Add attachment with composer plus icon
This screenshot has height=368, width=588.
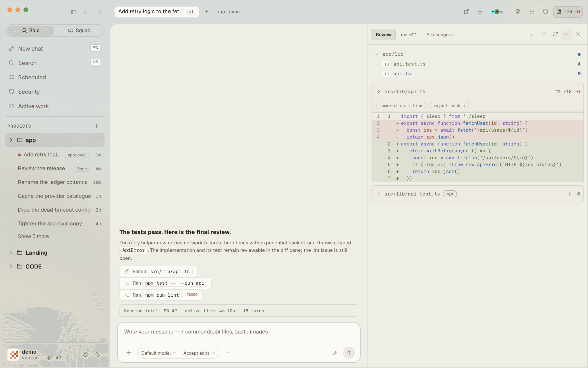tap(129, 353)
